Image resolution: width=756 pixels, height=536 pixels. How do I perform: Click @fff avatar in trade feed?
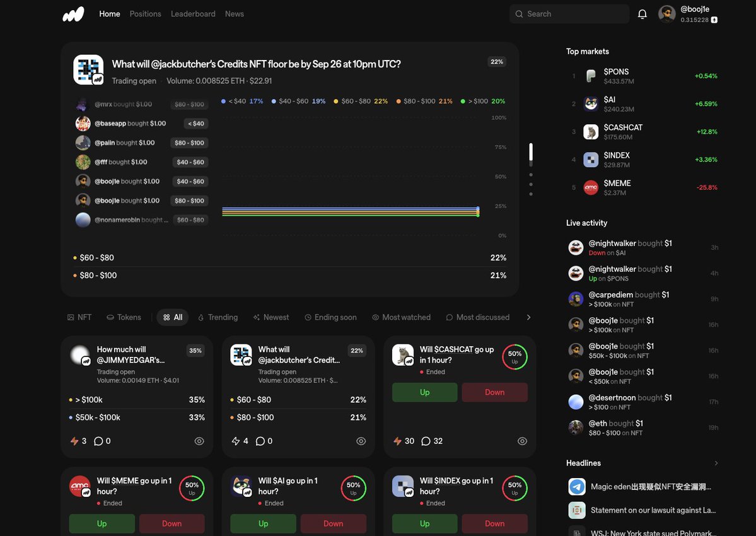[x=83, y=162]
